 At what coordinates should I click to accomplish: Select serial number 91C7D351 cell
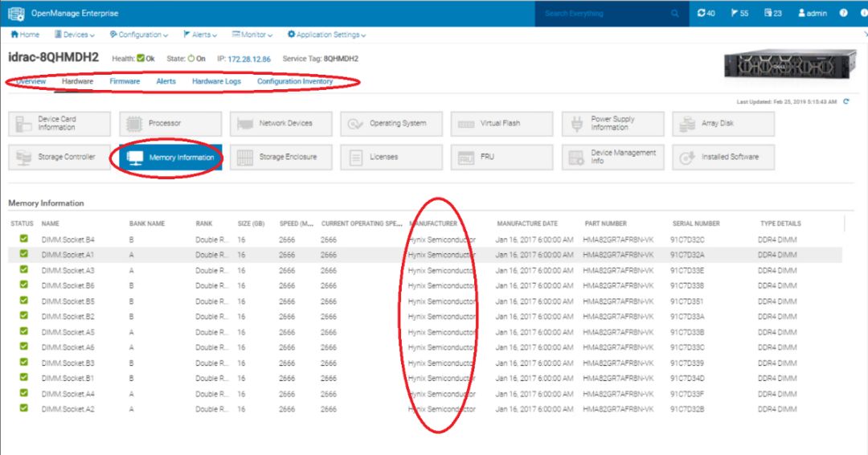[x=687, y=301]
